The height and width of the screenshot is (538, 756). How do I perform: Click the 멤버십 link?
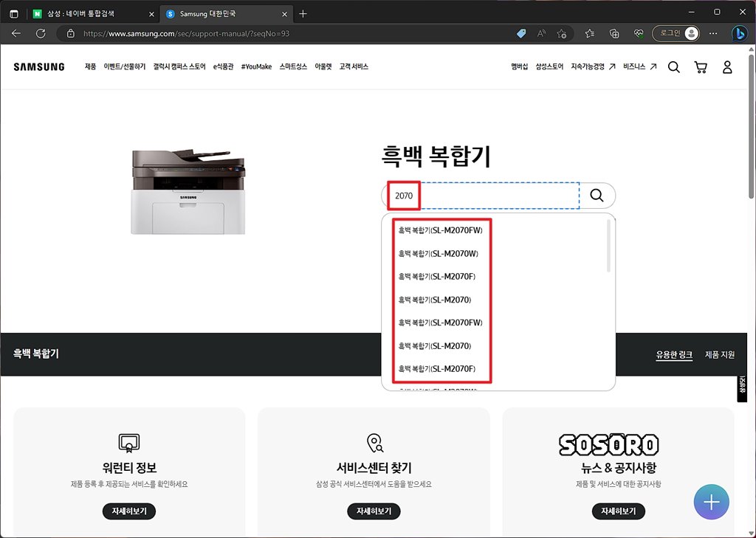[x=519, y=66]
